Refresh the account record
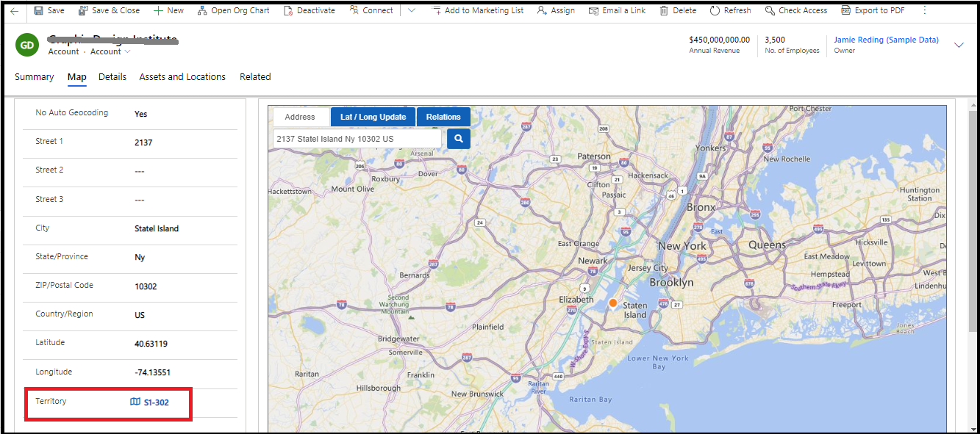This screenshot has height=434, width=980. [729, 10]
